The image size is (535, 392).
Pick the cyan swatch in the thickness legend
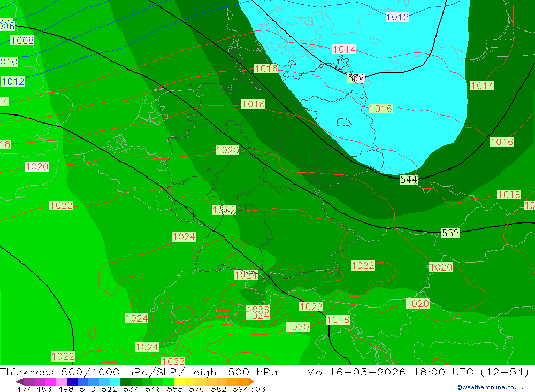[x=115, y=381]
